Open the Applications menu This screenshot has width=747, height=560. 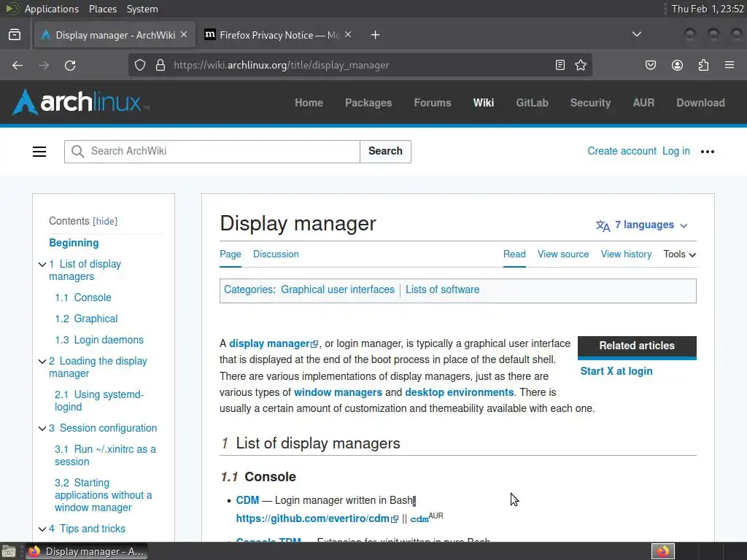tap(52, 9)
